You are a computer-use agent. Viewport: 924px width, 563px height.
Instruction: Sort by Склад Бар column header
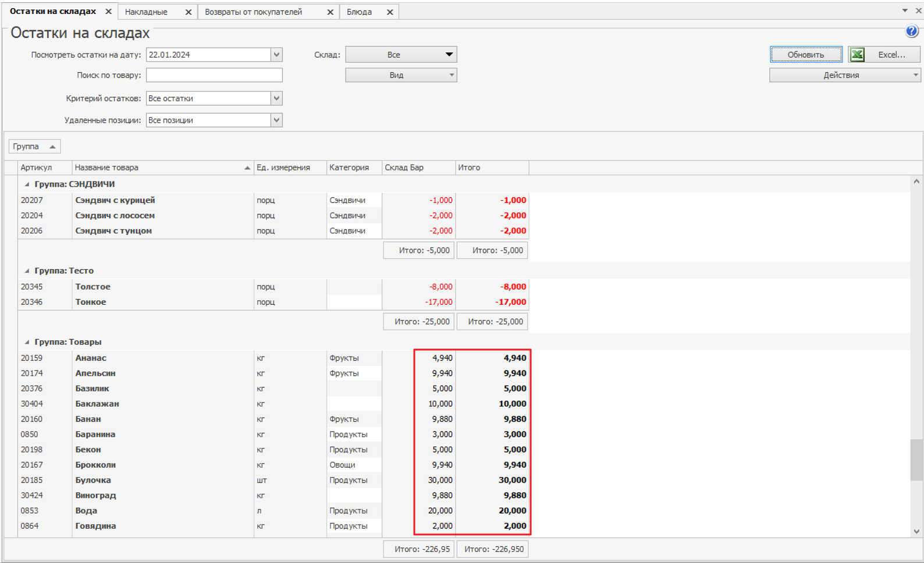tap(418, 168)
